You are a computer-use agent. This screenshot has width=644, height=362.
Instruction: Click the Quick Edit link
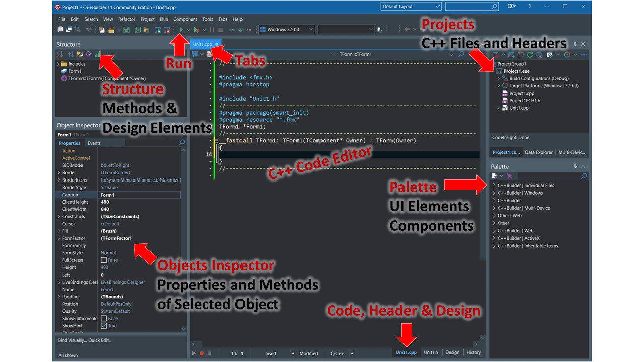(x=100, y=340)
